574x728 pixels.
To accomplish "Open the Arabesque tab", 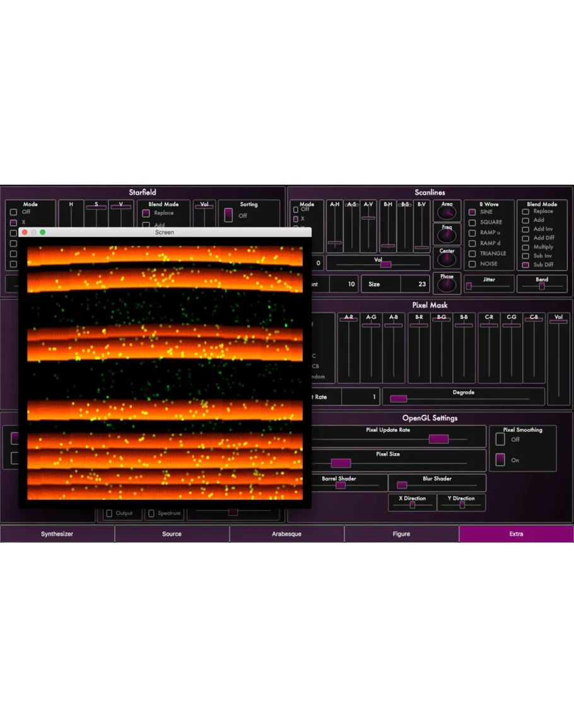I will coord(286,534).
